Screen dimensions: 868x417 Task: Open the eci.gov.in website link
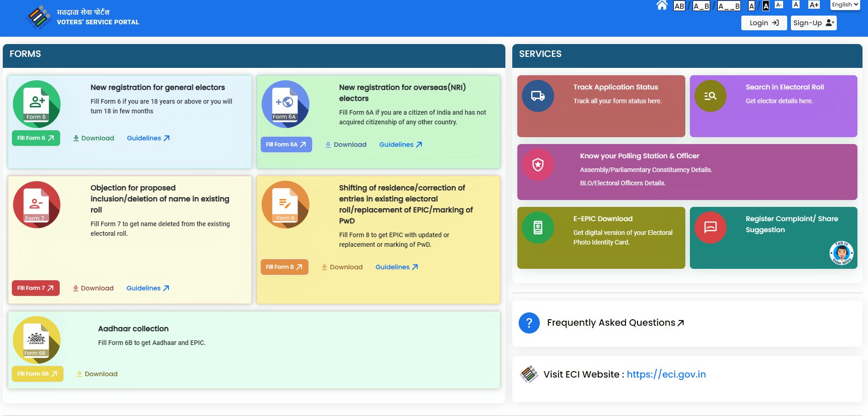pyautogui.click(x=666, y=374)
